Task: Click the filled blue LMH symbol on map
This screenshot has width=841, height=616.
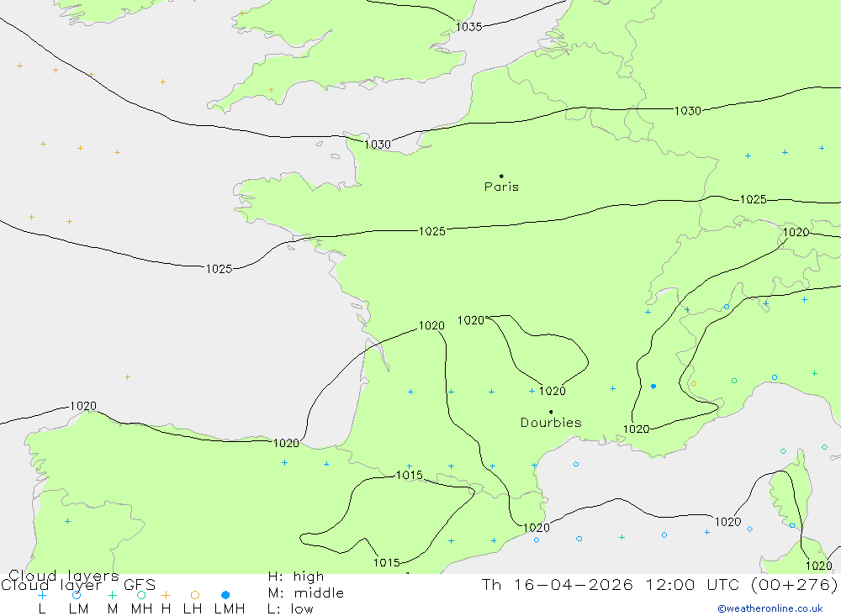Action: 653,386
